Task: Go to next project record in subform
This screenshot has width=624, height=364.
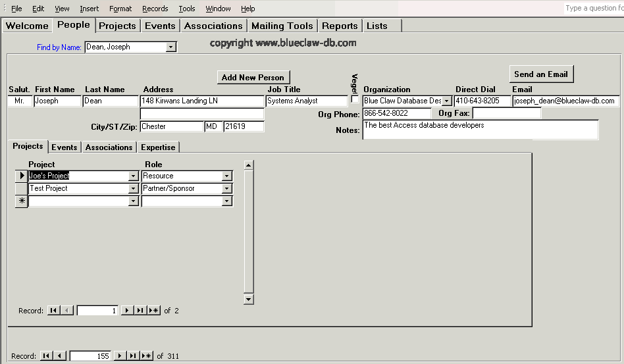Action: coord(127,311)
